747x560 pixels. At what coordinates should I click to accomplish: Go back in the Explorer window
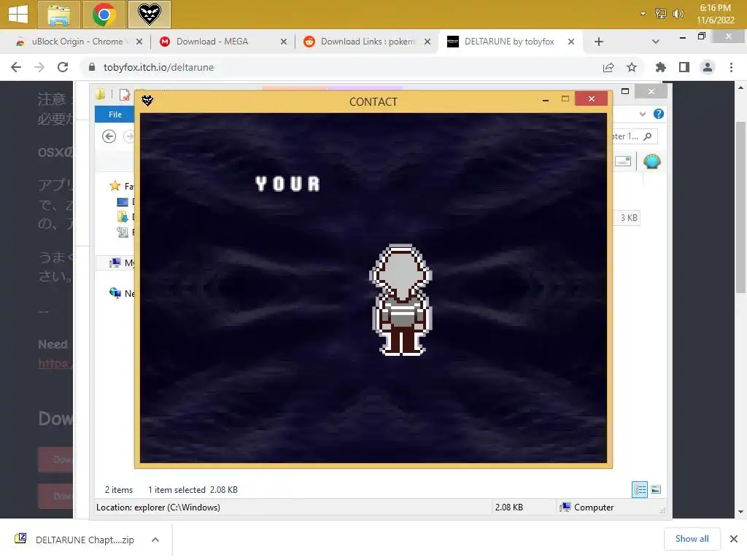(x=109, y=136)
